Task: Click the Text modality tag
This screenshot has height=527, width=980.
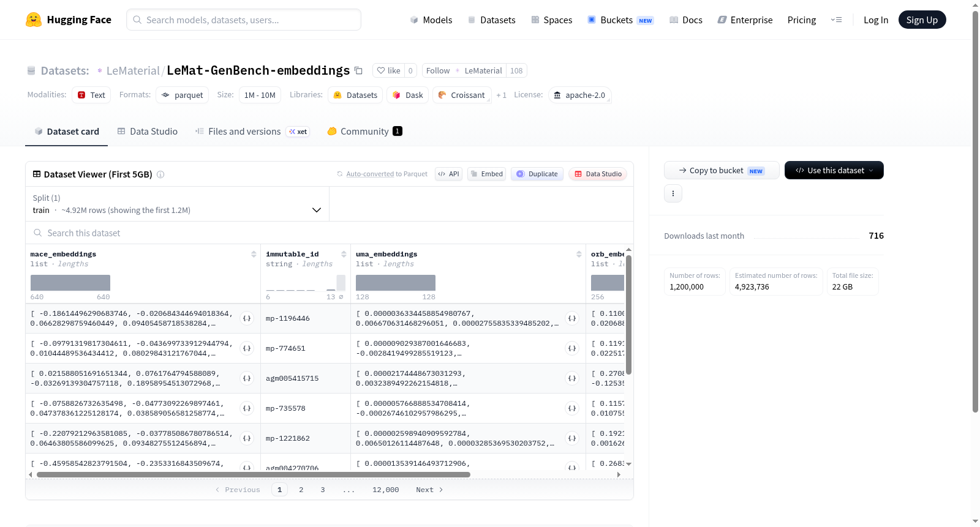Action: 91,95
